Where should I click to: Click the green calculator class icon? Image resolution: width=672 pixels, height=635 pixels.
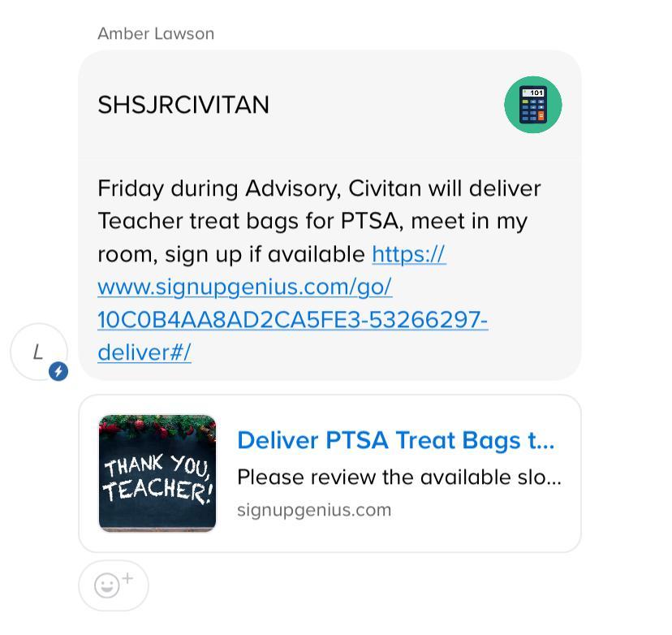(532, 105)
